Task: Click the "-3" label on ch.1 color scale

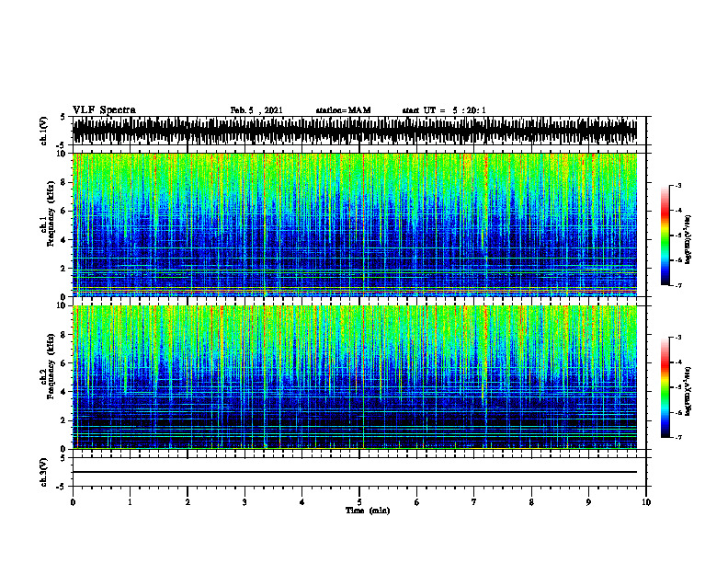Action: point(678,185)
